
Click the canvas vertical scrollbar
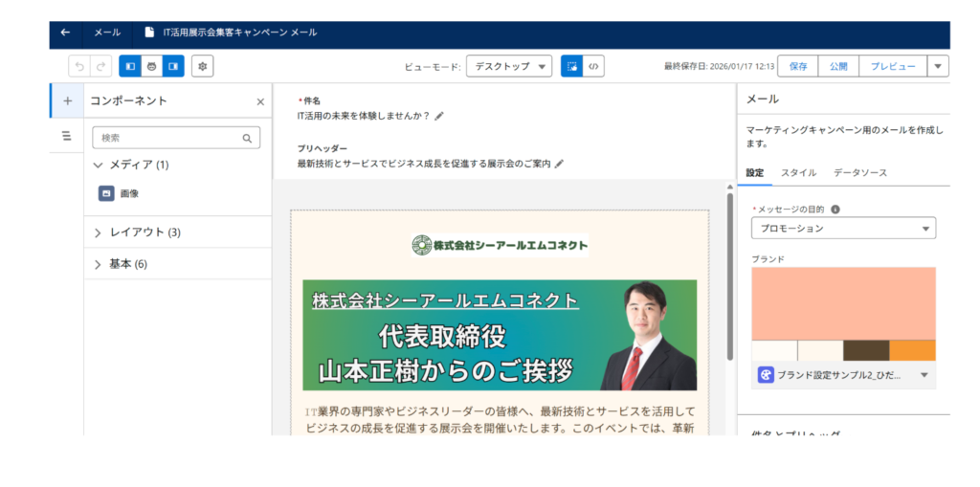(x=729, y=277)
